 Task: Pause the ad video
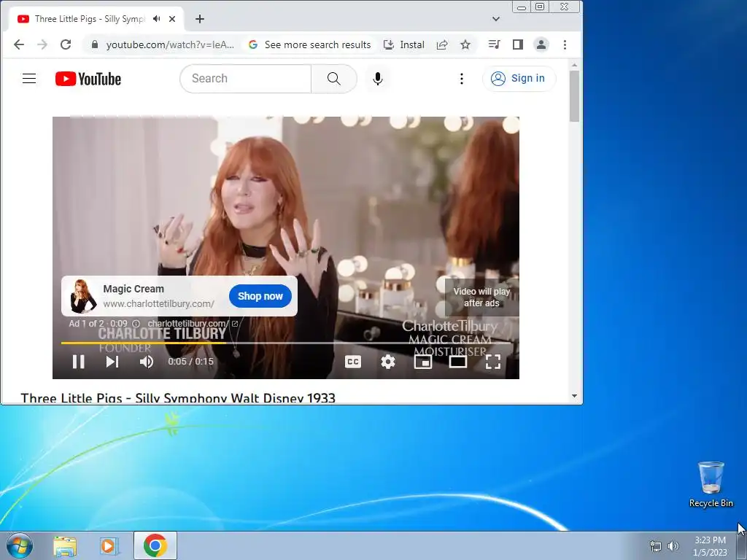point(79,362)
